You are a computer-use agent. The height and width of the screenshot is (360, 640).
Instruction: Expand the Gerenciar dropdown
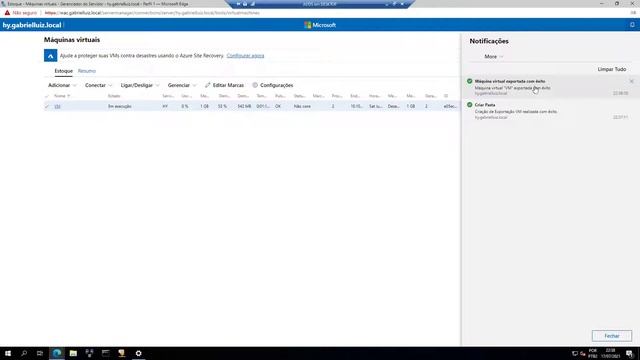182,85
